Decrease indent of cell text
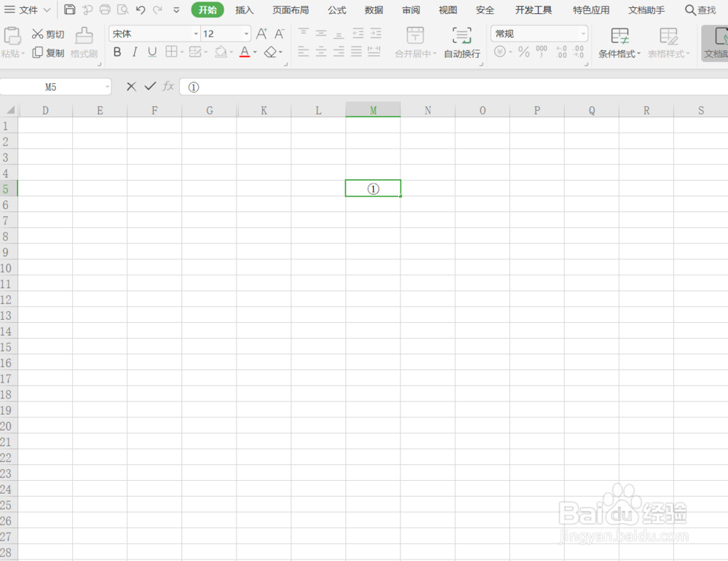The height and width of the screenshot is (561, 728). tap(358, 33)
